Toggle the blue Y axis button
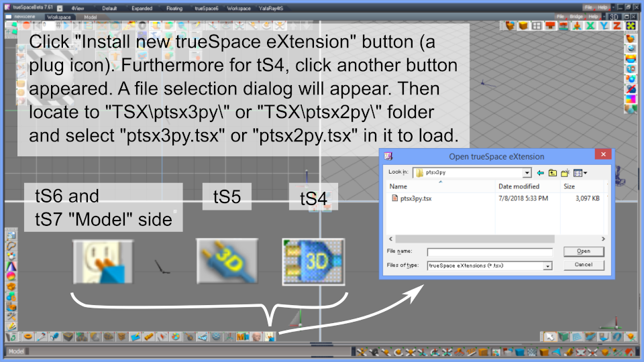The height and width of the screenshot is (362, 644). 604,26
